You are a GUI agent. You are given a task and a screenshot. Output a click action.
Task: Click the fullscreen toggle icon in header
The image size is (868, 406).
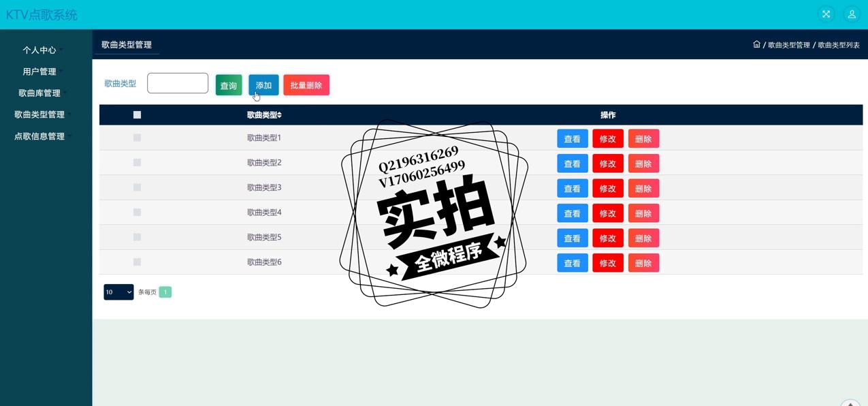coord(826,14)
